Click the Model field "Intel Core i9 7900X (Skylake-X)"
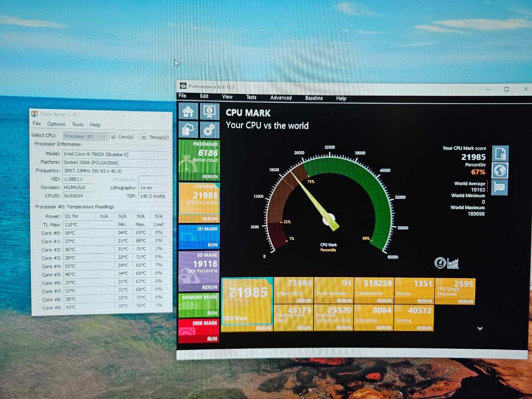Screen dimensions: 532x399 coord(115,154)
